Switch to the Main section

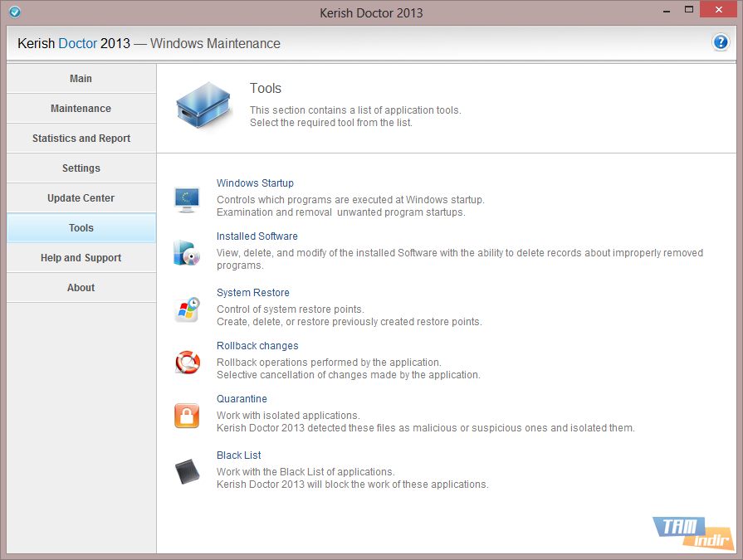[x=81, y=79]
